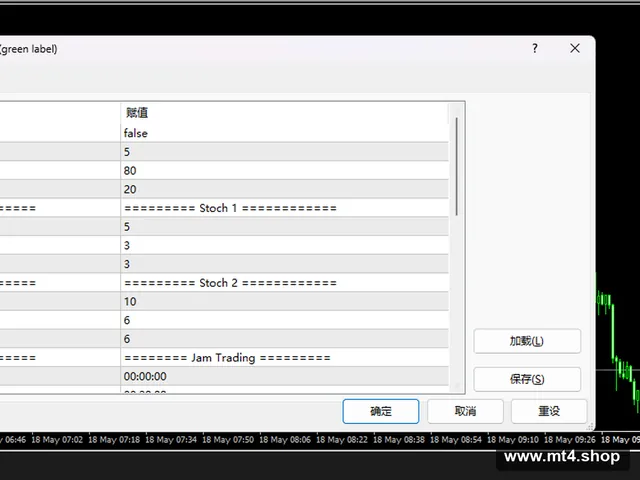This screenshot has width=640, height=480.
Task: Select the value 5 below Stoch 1
Action: pos(284,227)
